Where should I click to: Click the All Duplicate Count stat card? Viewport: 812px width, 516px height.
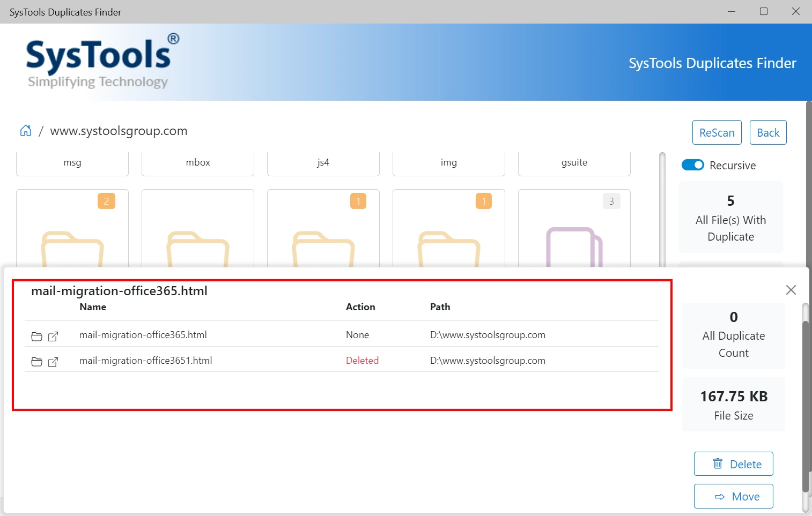[734, 335]
